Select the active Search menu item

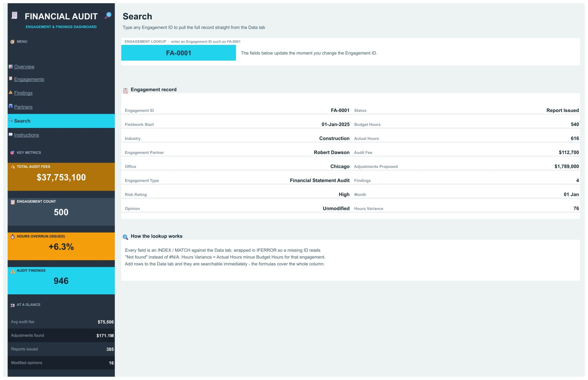61,121
